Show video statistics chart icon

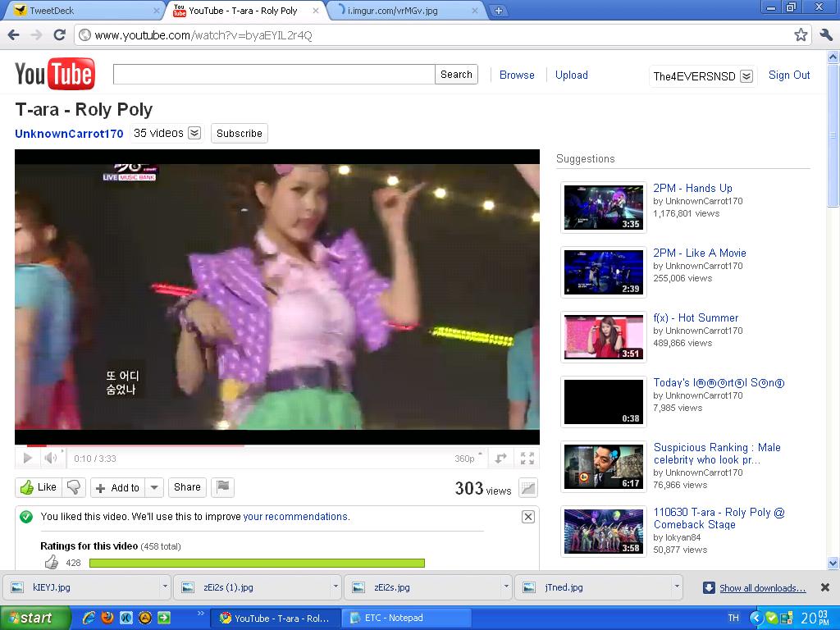(528, 488)
